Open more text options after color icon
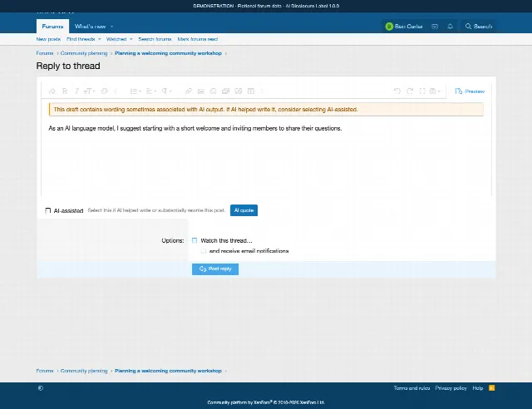 (x=116, y=91)
